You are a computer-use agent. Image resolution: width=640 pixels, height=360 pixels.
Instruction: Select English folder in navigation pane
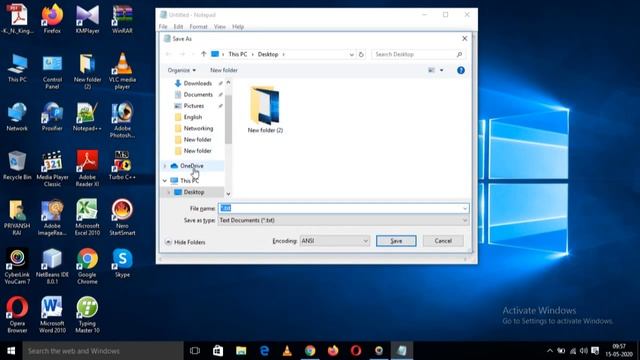[x=193, y=117]
